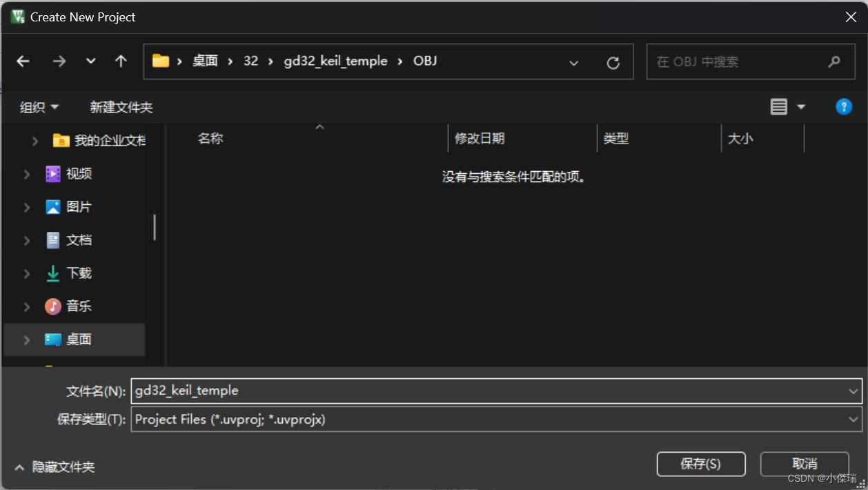
Task: Expand the 图片 folder in sidebar
Action: point(26,206)
